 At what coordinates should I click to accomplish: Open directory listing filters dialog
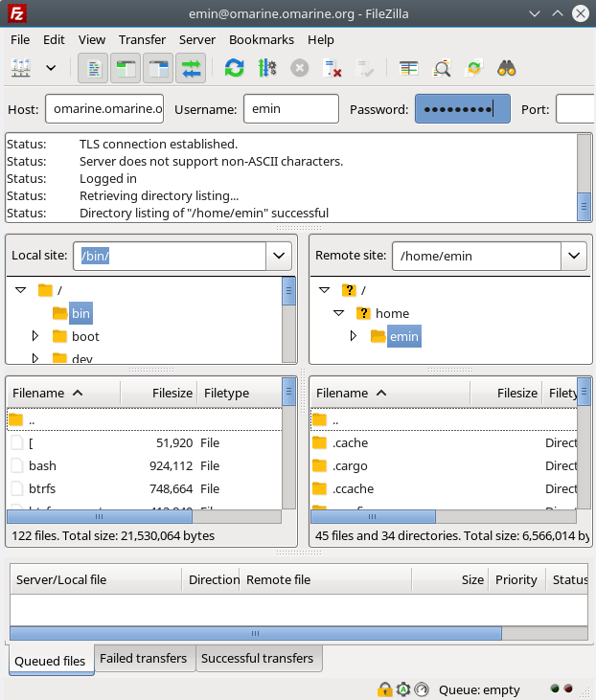tap(409, 68)
